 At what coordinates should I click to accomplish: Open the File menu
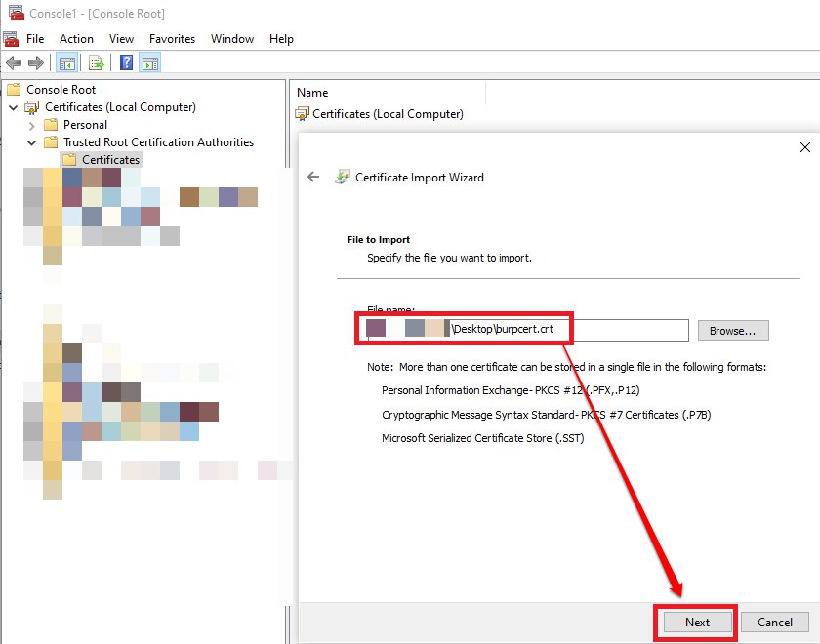[35, 39]
